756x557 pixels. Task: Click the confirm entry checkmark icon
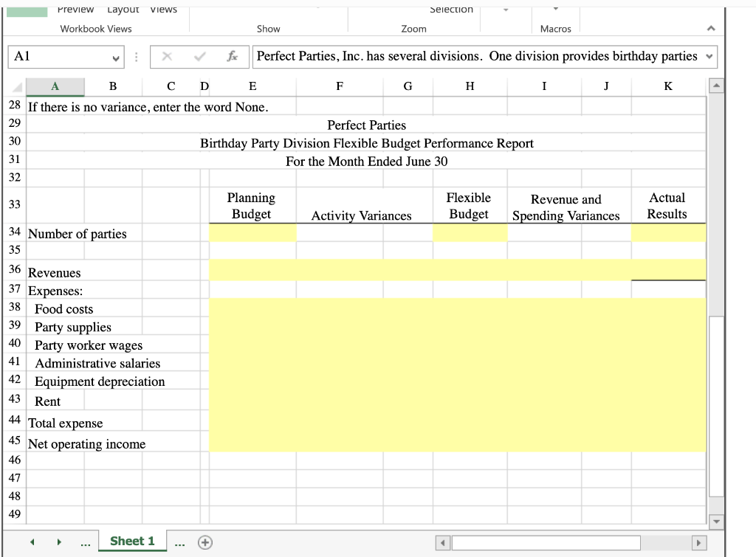tap(199, 56)
